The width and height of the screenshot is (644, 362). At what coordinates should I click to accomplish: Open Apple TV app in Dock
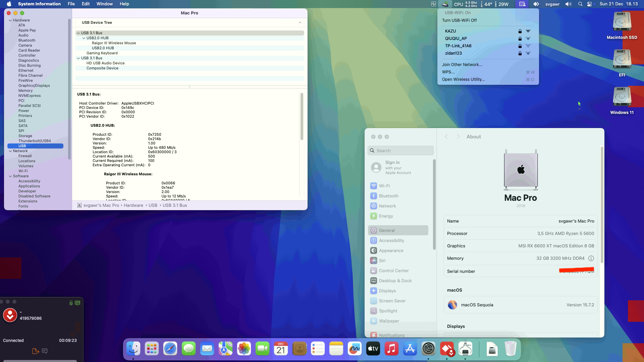(373, 349)
